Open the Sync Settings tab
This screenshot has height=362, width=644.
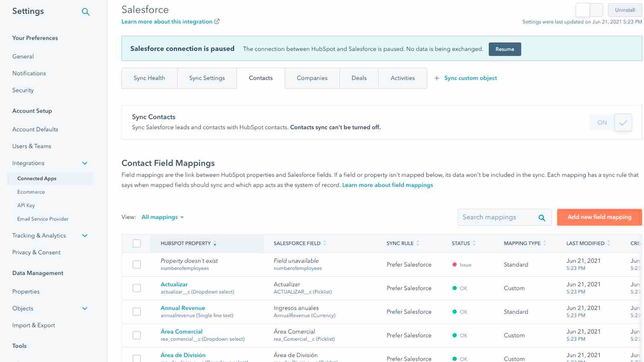207,78
